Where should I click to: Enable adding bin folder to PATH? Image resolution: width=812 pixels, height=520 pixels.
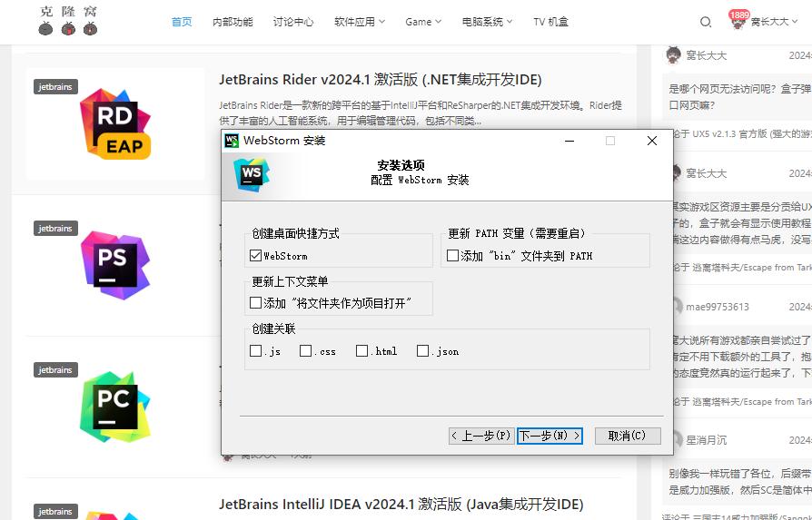pyautogui.click(x=452, y=256)
